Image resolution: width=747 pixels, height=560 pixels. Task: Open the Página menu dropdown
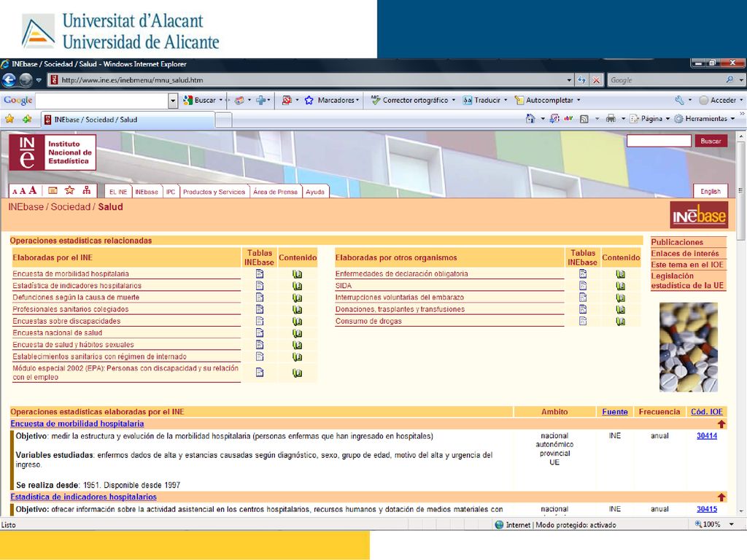pos(667,119)
